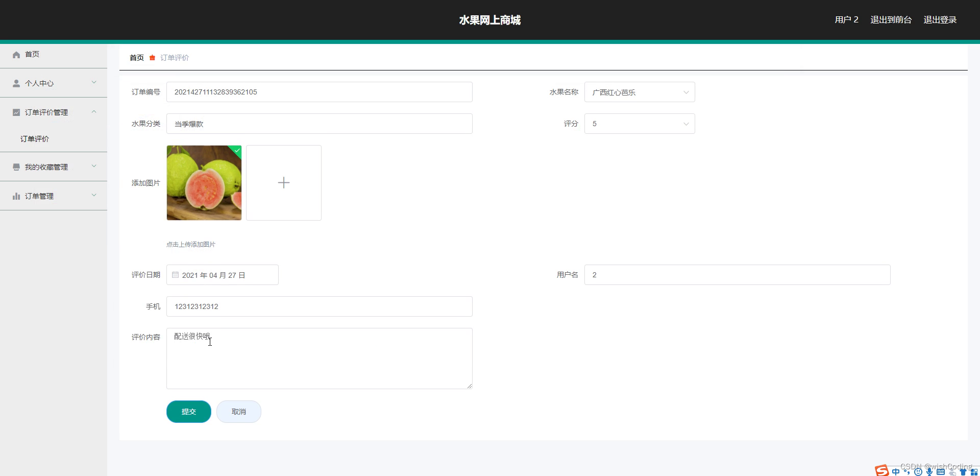Toggle Chinese/English input with 中 icon

pos(895,471)
